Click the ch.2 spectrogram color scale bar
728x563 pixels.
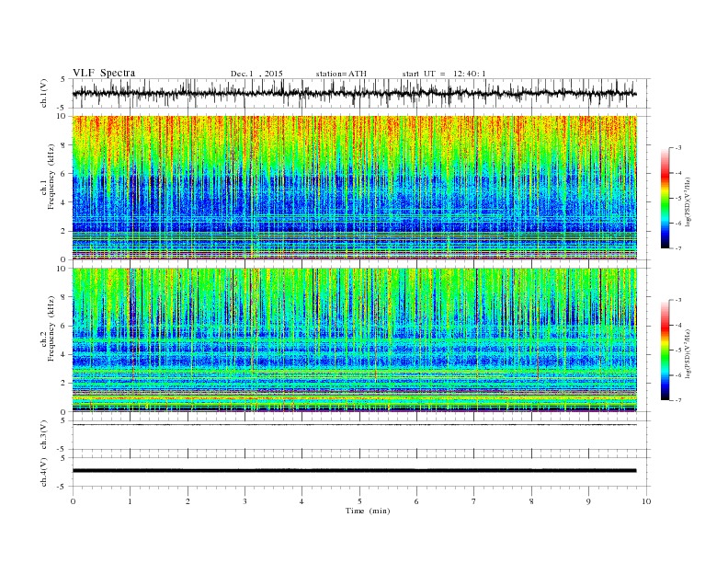[665, 350]
